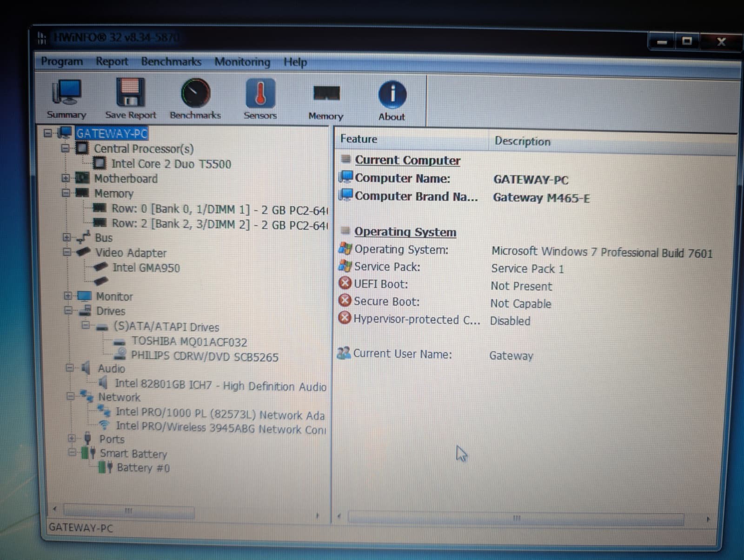This screenshot has width=744, height=560.
Task: Select the Hypervisor-protected row
Action: pyautogui.click(x=435, y=320)
